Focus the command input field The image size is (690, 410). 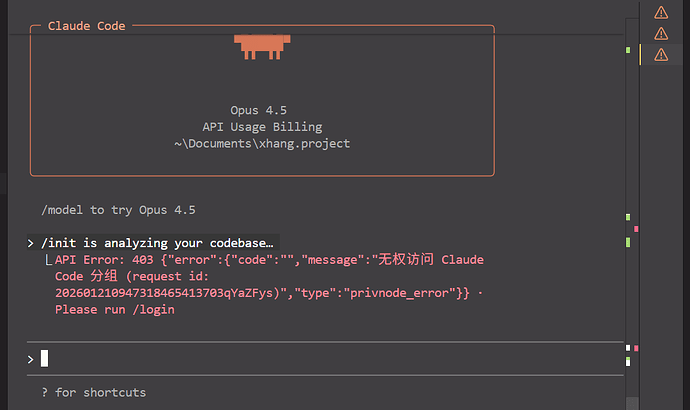(300, 358)
